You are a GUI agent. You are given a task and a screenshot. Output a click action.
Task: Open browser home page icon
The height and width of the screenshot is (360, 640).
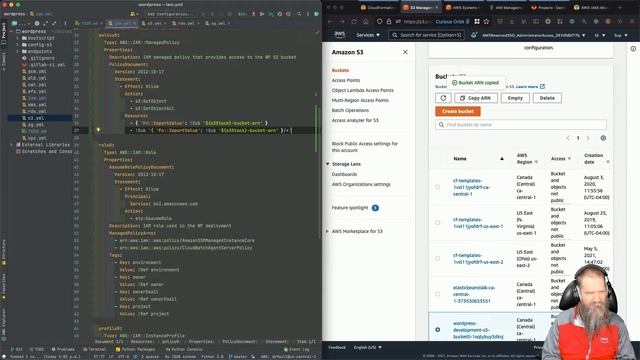tap(365, 21)
